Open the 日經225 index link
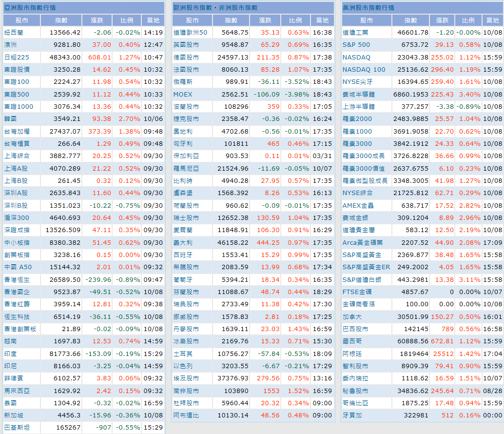The height and width of the screenshot is (434, 504). [x=17, y=57]
